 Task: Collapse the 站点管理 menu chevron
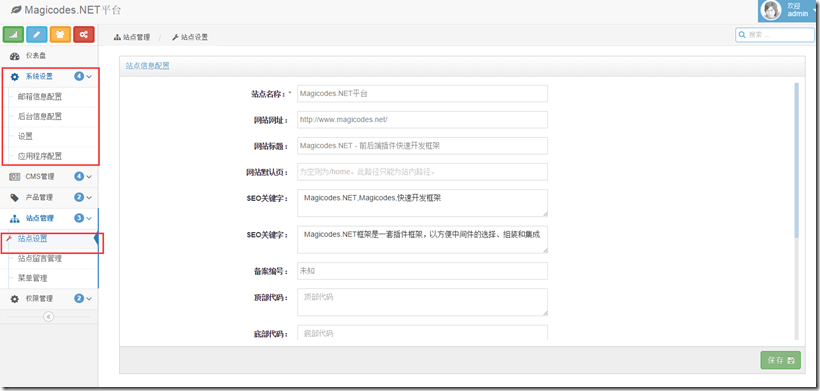89,218
